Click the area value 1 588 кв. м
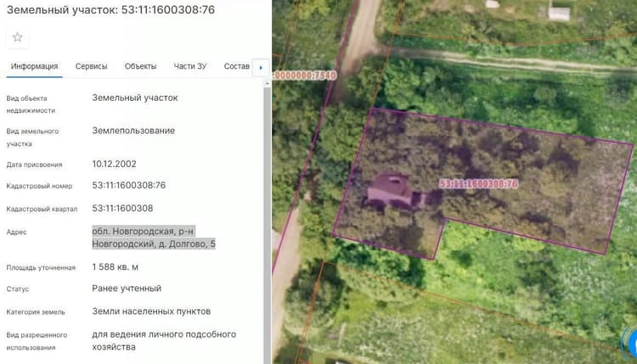The width and height of the screenshot is (637, 364). (115, 267)
